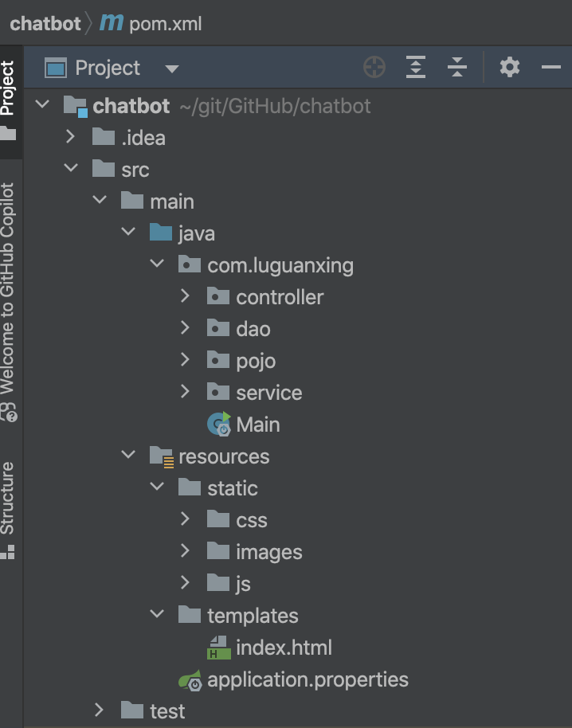Image resolution: width=572 pixels, height=728 pixels.
Task: Open the Project view dropdown arrow
Action: click(x=172, y=68)
